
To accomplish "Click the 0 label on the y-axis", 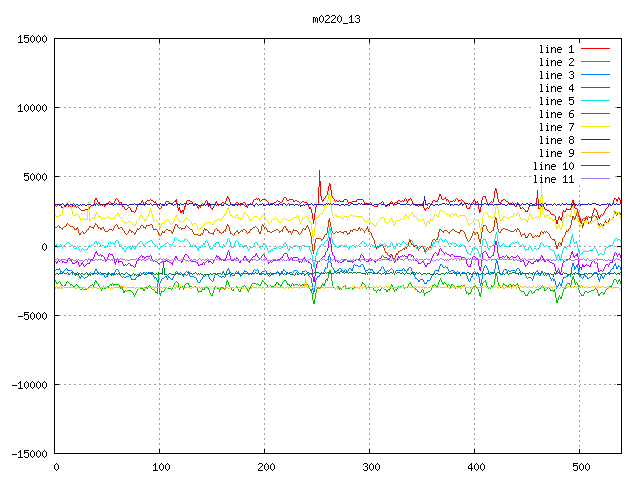I will point(45,247).
